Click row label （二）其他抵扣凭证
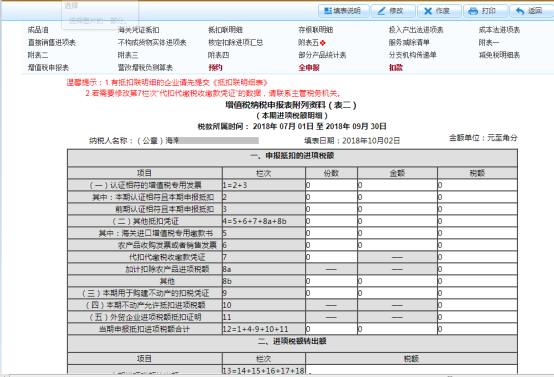This screenshot has height=377, width=554. click(146, 221)
